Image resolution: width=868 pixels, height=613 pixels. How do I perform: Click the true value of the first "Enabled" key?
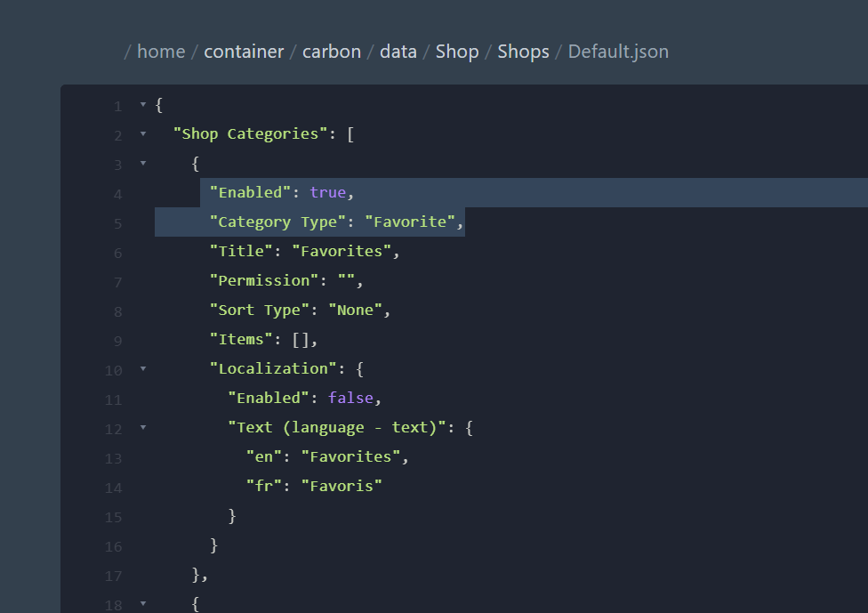tap(327, 193)
